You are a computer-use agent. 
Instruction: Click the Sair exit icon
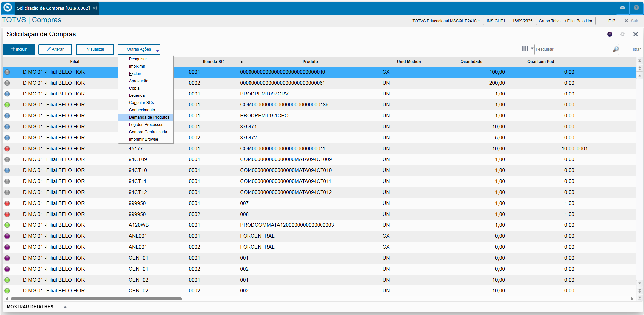tap(626, 21)
